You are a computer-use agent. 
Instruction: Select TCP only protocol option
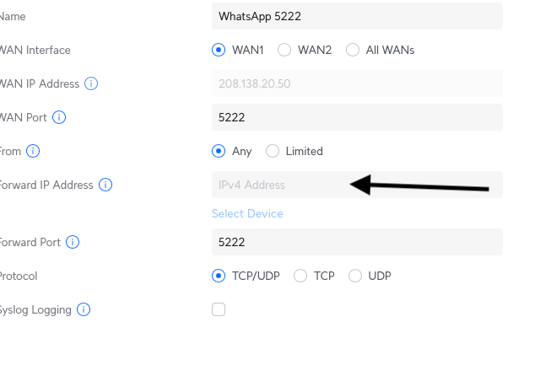coord(300,276)
